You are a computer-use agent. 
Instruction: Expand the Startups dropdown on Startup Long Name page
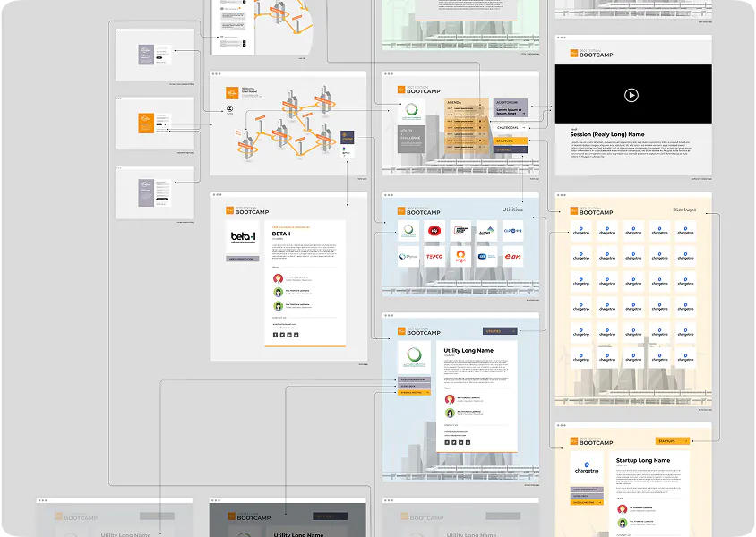coord(673,441)
